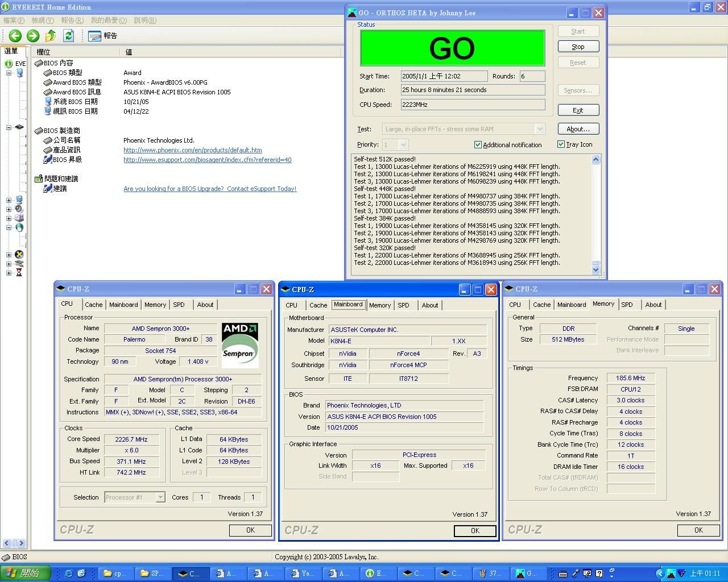Switch to the EVEREST taskbar button
Image resolution: width=728 pixels, height=582 pixels.
[x=378, y=573]
